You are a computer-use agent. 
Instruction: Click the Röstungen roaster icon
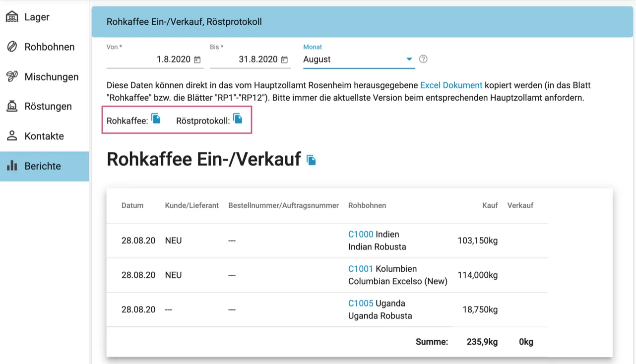click(12, 106)
